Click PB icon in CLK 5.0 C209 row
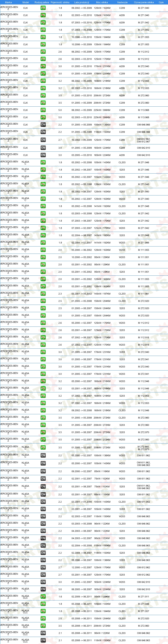 [43, 110]
